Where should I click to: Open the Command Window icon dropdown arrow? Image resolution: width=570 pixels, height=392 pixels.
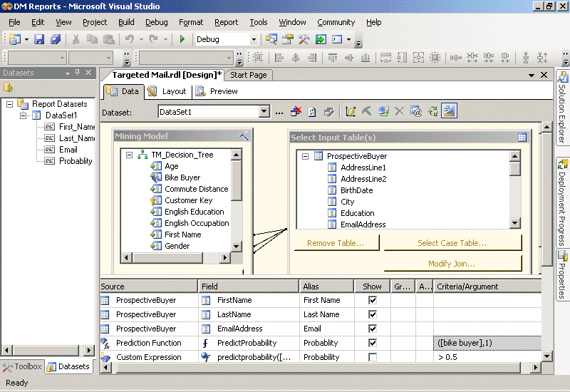click(x=348, y=39)
